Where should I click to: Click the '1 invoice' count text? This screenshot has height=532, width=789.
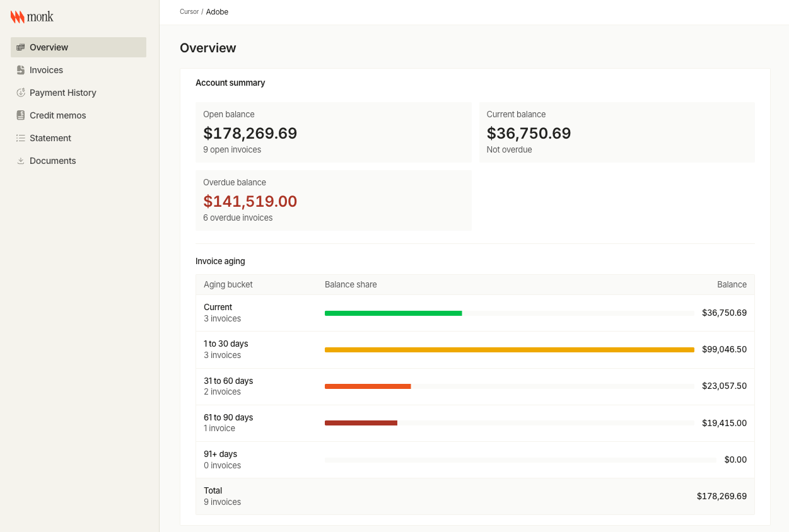point(219,429)
